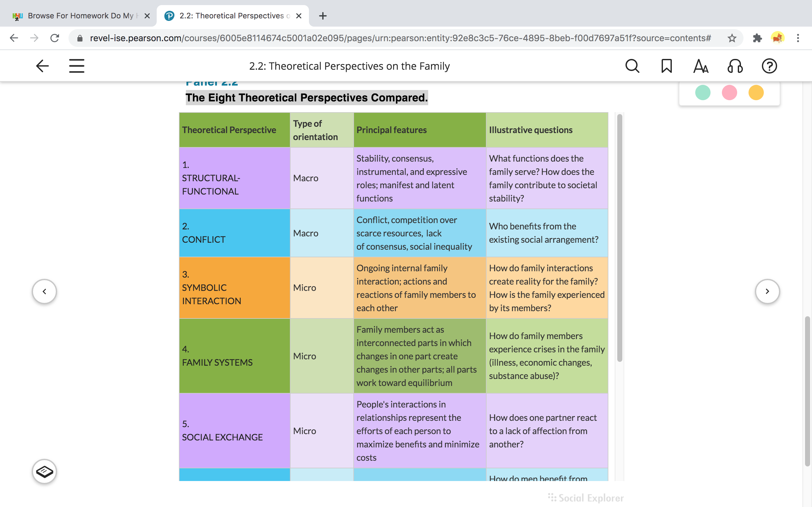Open the table of contents hamburger menu
Image resolution: width=812 pixels, height=507 pixels.
click(76, 66)
